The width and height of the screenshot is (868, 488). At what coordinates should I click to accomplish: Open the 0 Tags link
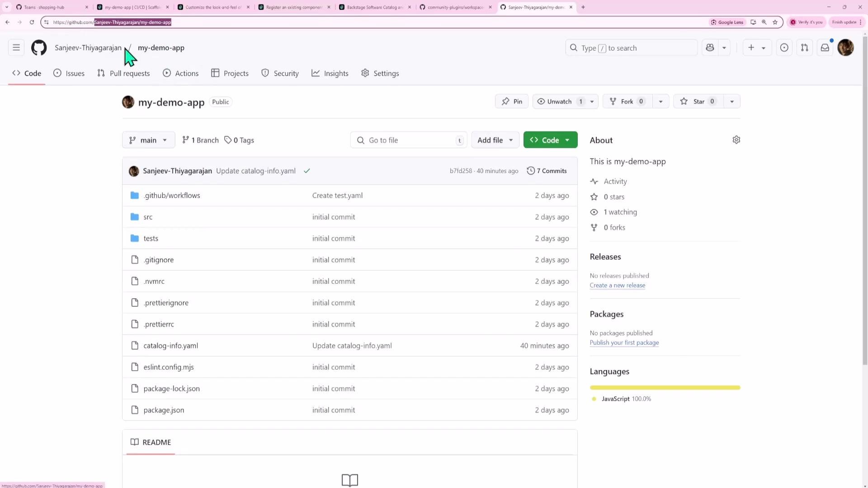pos(239,140)
